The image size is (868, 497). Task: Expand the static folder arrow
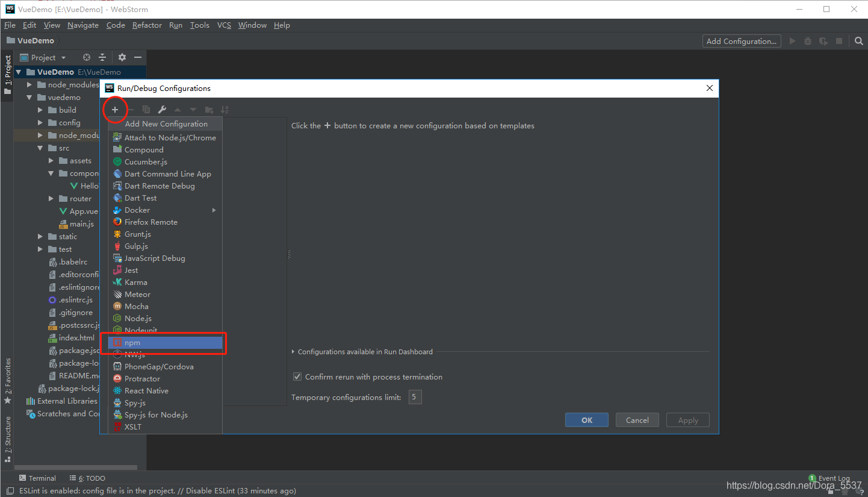40,237
